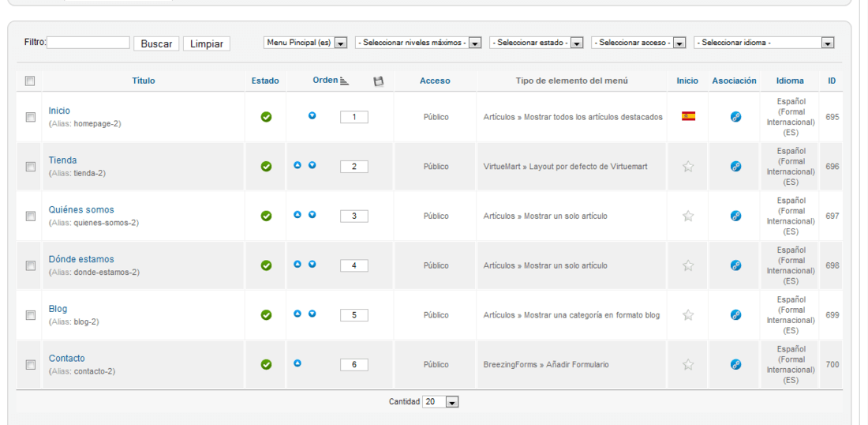
Task: Move Blog up in order
Action: point(297,314)
